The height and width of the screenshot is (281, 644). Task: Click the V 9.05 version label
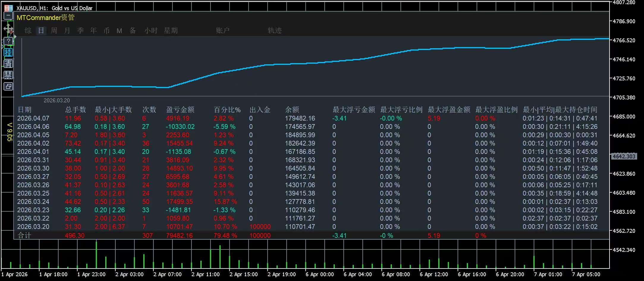click(x=10, y=132)
